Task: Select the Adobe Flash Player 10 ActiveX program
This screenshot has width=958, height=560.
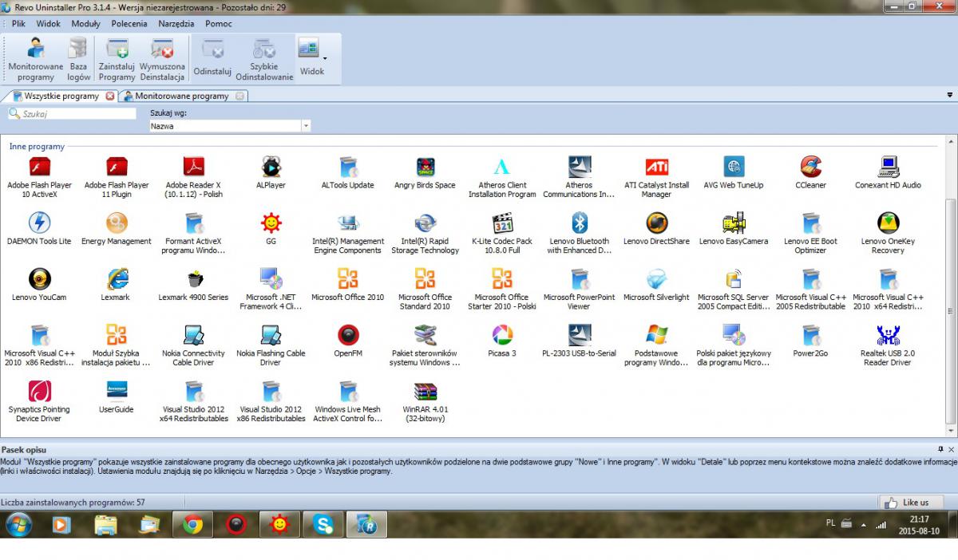Action: [x=40, y=177]
